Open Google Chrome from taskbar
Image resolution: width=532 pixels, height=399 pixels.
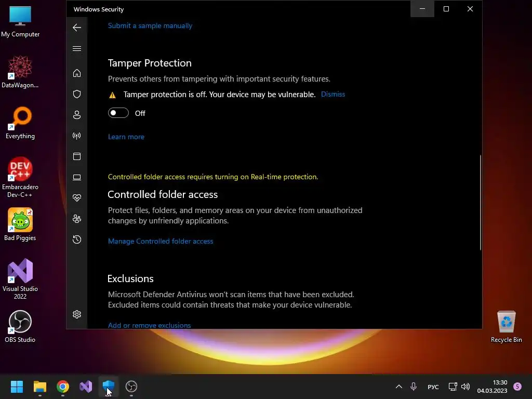63,387
